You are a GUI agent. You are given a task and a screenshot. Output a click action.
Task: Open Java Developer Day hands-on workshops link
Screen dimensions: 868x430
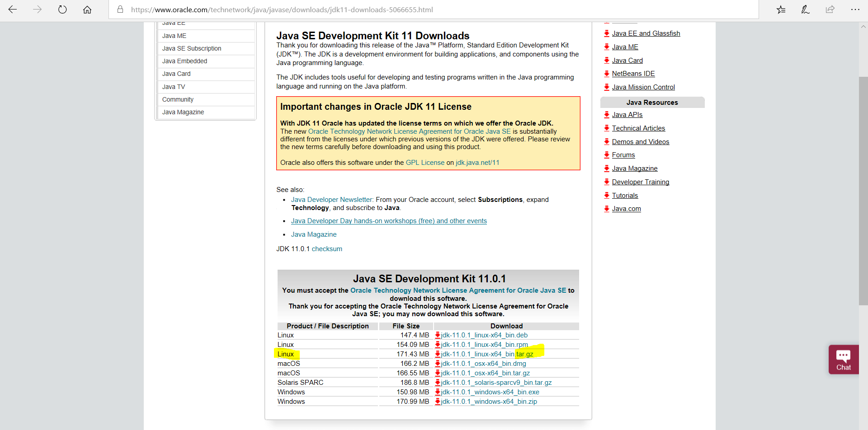pyautogui.click(x=389, y=221)
